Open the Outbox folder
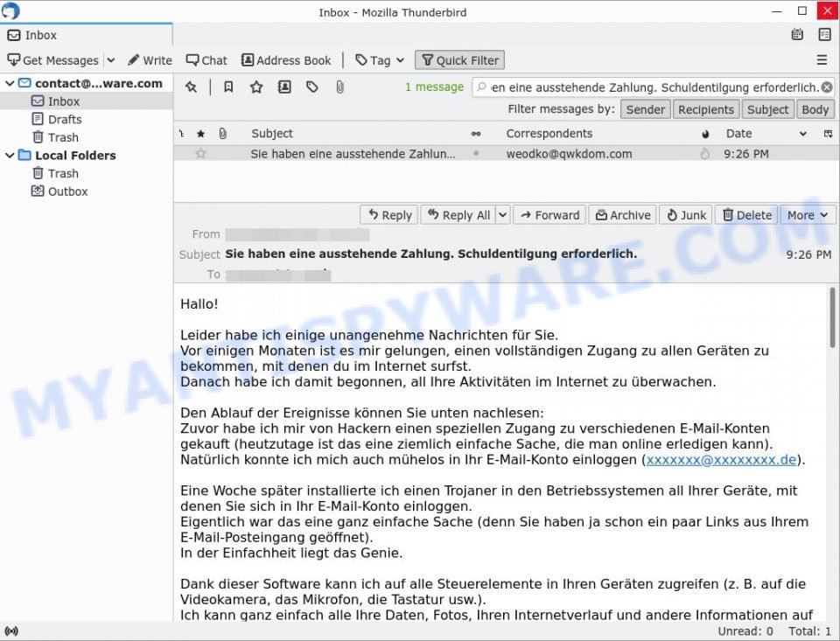The image size is (840, 641). click(x=67, y=192)
